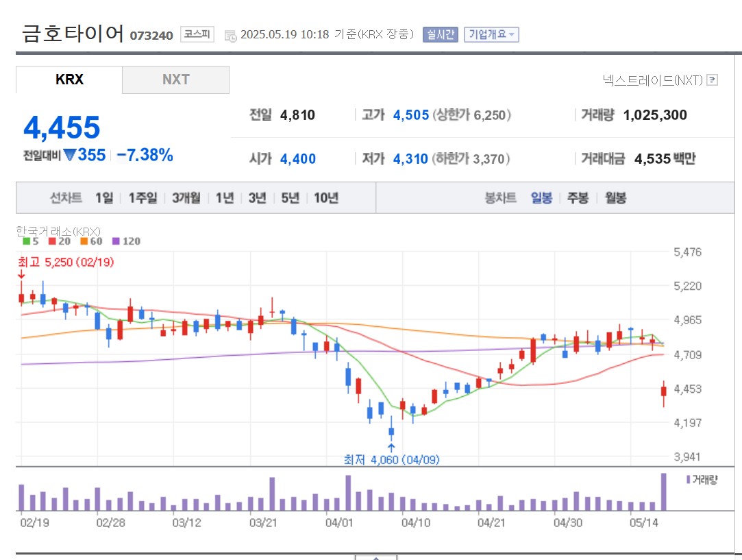The image size is (742, 560).
Task: Select the 주봉 weekly candle chart
Action: [x=578, y=198]
